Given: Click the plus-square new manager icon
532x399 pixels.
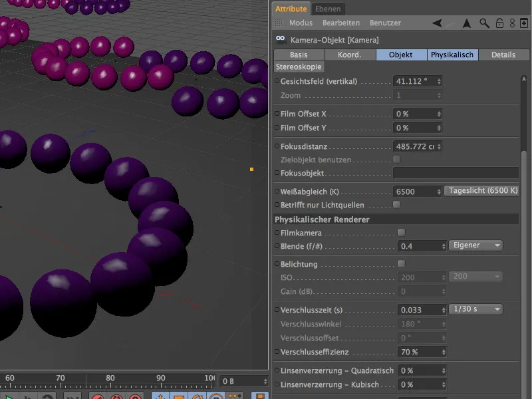Looking at the screenshot, I should click(524, 23).
